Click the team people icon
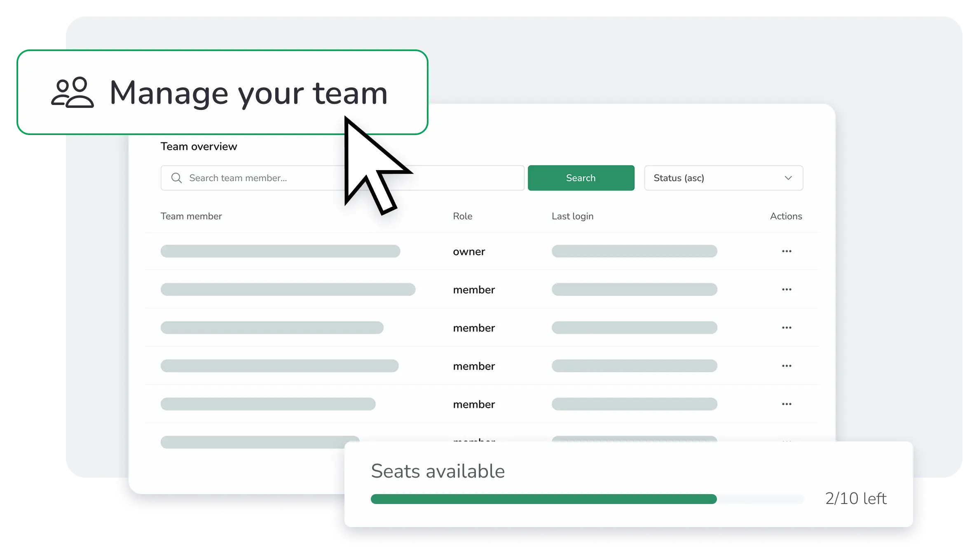Screen dimensions: 979x560 tap(73, 93)
